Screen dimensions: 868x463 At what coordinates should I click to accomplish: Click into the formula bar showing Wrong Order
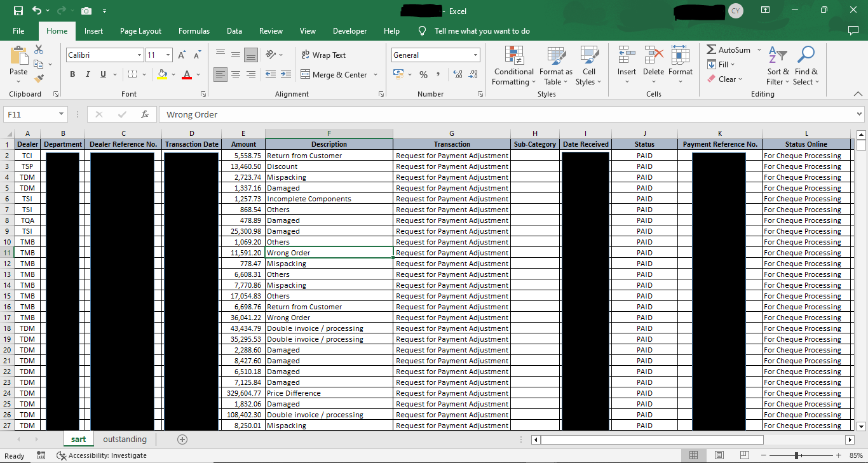(x=506, y=114)
